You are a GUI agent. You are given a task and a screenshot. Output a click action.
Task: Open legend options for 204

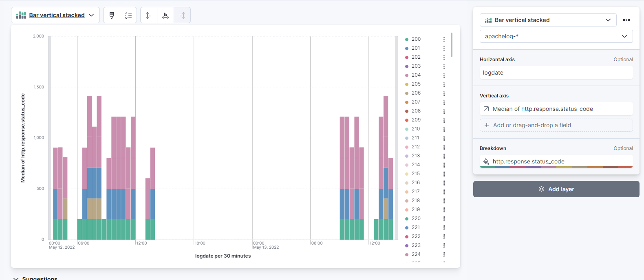coord(444,75)
